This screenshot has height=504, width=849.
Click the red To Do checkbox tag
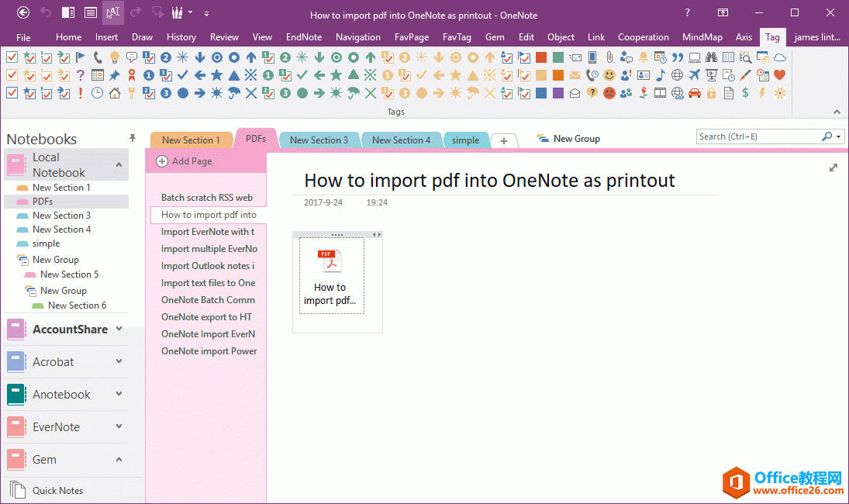point(13,57)
